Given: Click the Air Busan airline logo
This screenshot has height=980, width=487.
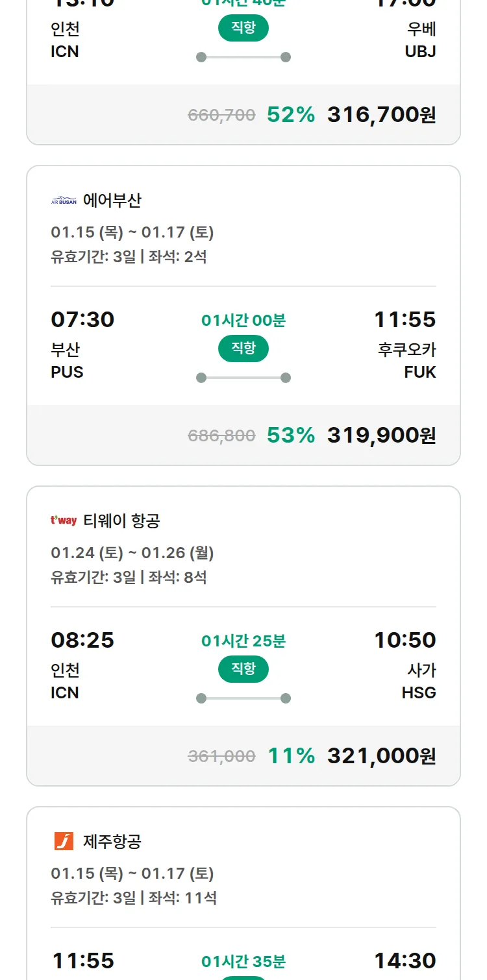Looking at the screenshot, I should click(x=64, y=201).
